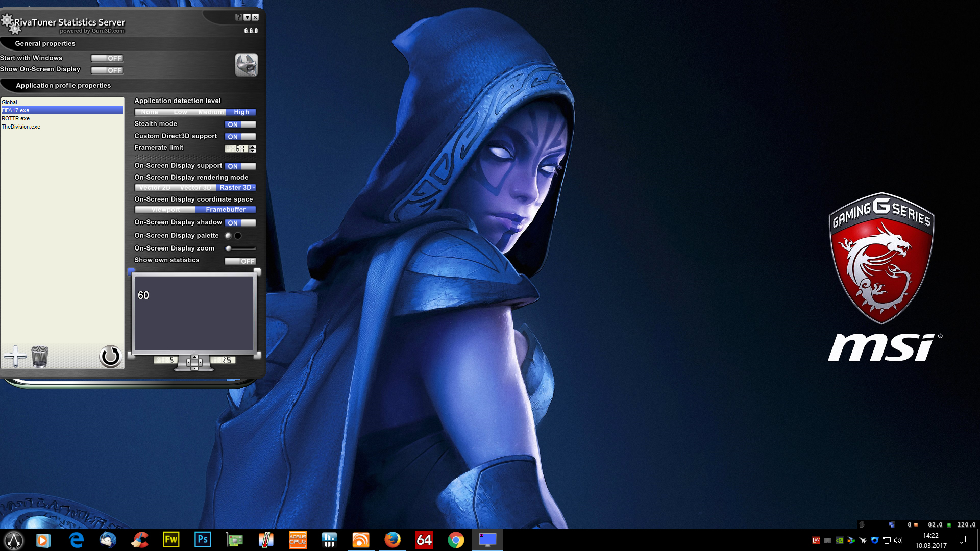Screen dimensions: 980x551
Task: Toggle Show On-Screen Display switch
Action: (107, 70)
